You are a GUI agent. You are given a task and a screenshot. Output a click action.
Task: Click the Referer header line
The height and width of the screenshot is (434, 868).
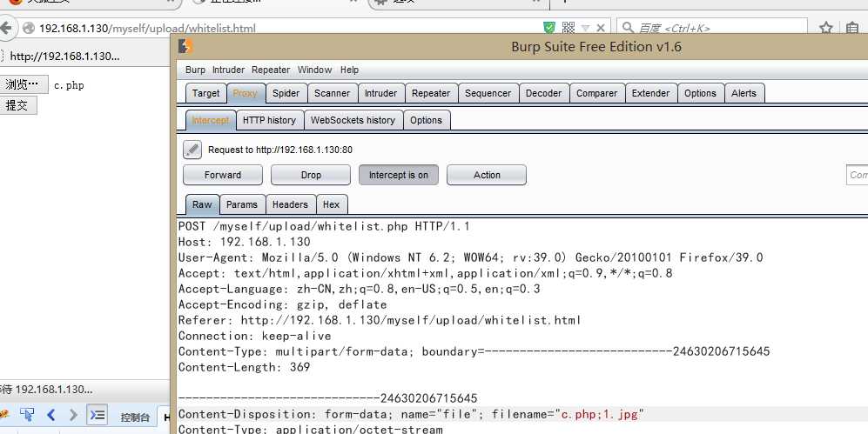[x=380, y=319]
